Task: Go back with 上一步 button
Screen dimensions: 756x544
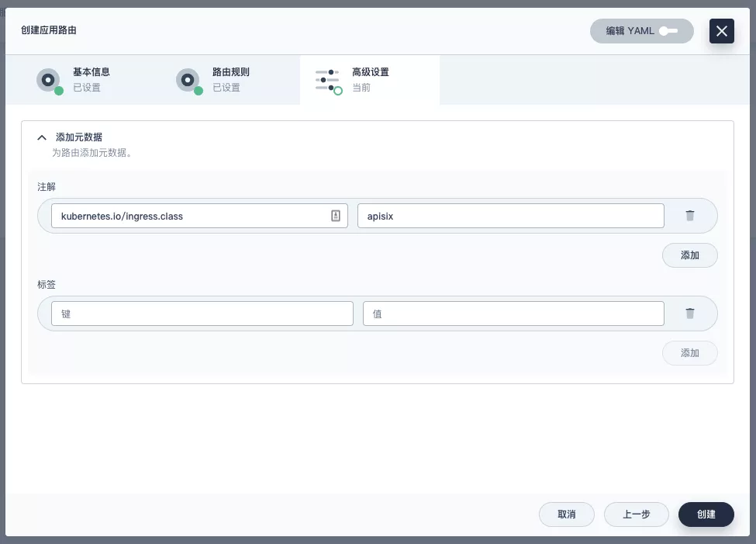Action: tap(636, 514)
